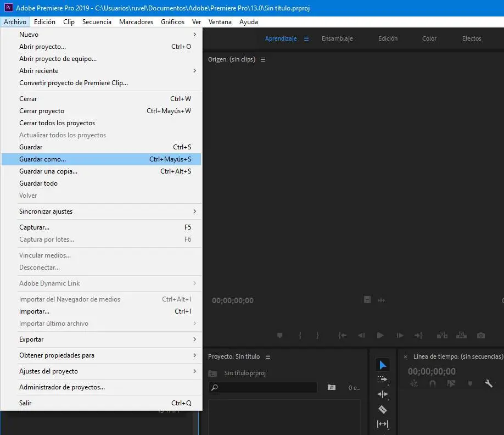This screenshot has height=435, width=504.
Task: Select the Slip tool
Action: 383,424
